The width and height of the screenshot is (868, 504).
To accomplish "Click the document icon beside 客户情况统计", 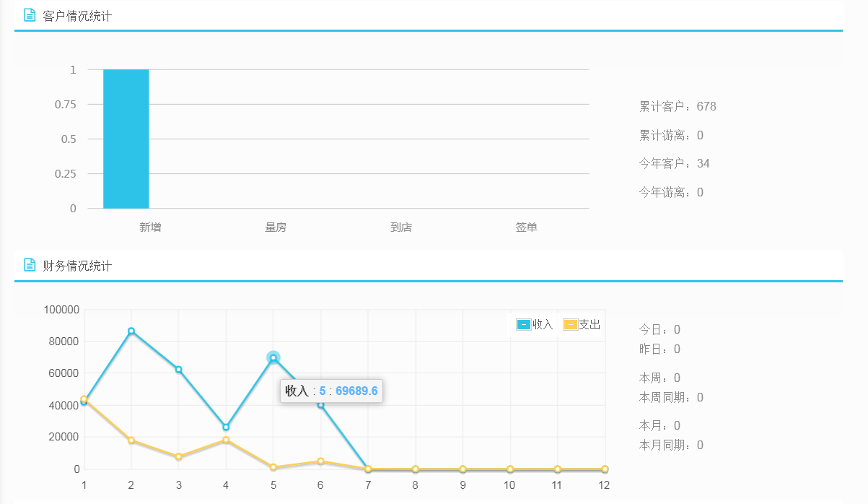I will point(28,14).
